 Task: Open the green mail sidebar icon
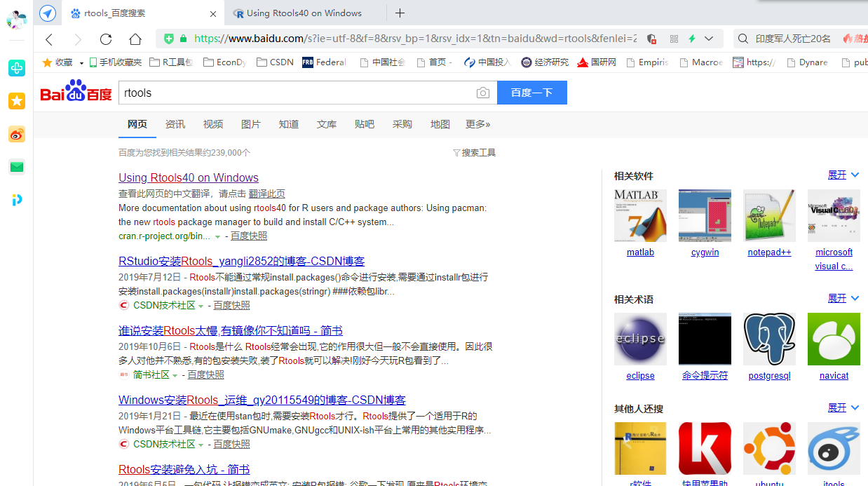(x=17, y=167)
